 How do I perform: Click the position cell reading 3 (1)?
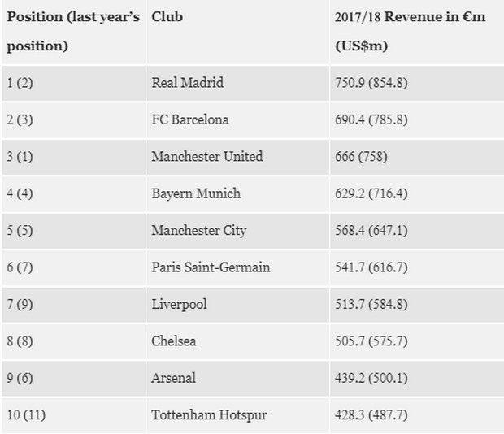(20, 157)
